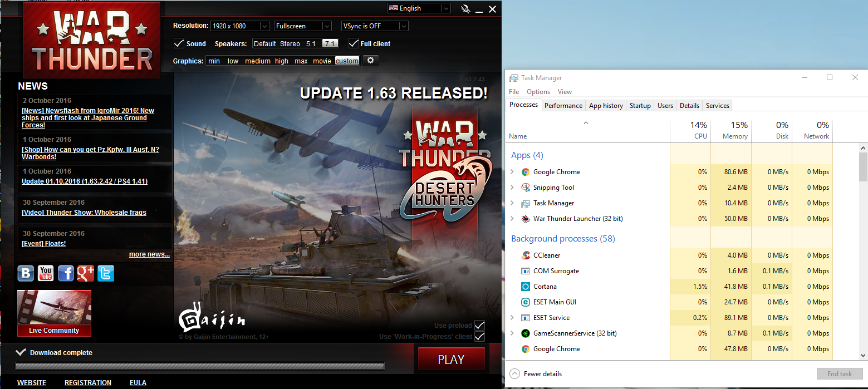Open the Thunder Show: Wholesale frags news
This screenshot has height=389, width=868.
(84, 213)
